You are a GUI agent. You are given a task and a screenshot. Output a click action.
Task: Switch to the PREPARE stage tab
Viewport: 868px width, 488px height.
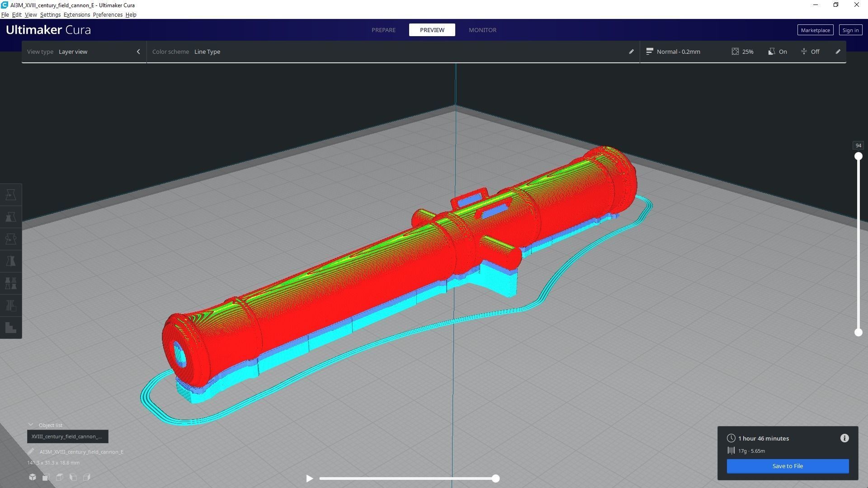pyautogui.click(x=383, y=30)
